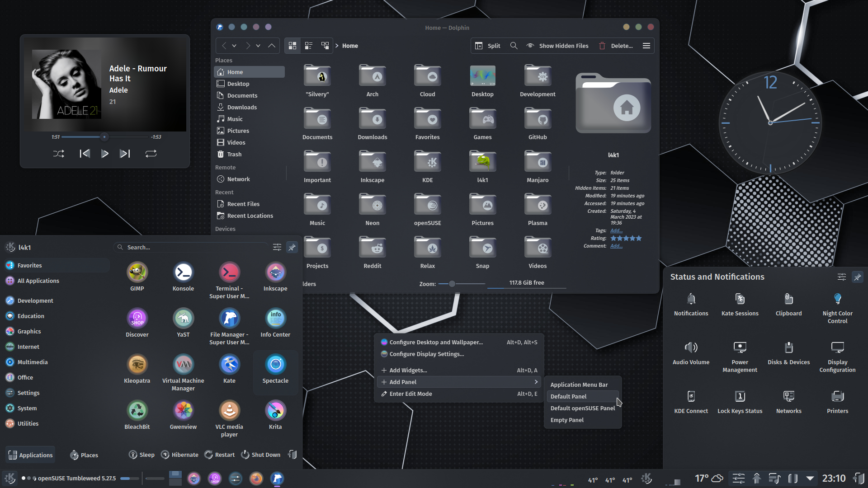Pin the application launcher open
The width and height of the screenshot is (868, 488).
(292, 247)
